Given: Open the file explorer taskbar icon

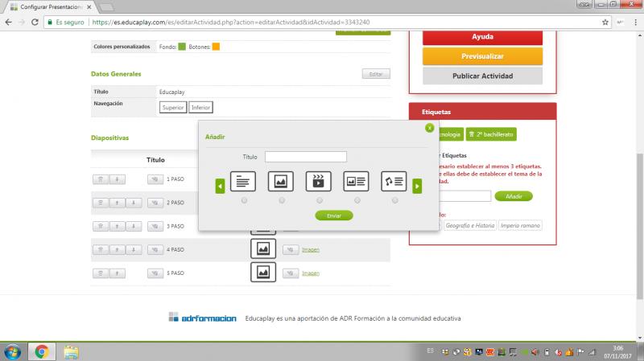Looking at the screenshot, I should pyautogui.click(x=71, y=352).
